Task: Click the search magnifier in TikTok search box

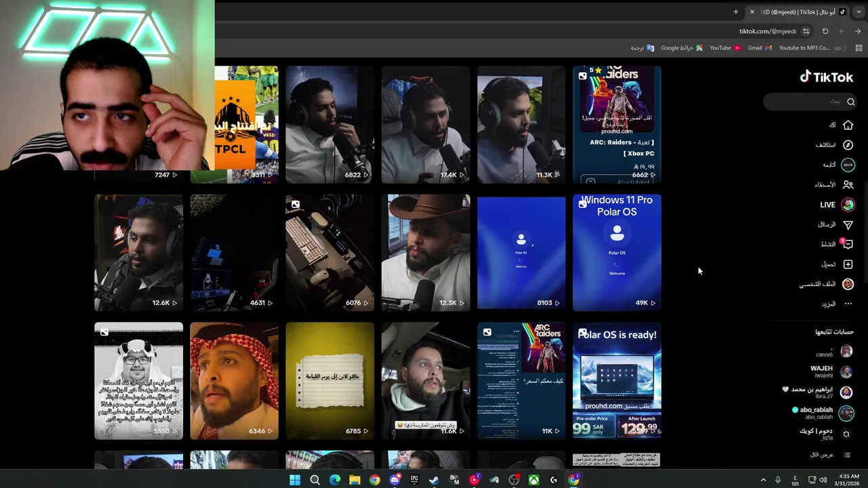Action: pyautogui.click(x=850, y=102)
